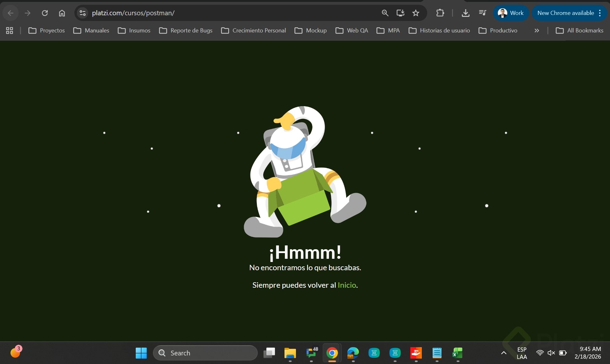The height and width of the screenshot is (364, 610).
Task: Click the 'No encontramos lo que buscabas.' text
Action: click(305, 268)
